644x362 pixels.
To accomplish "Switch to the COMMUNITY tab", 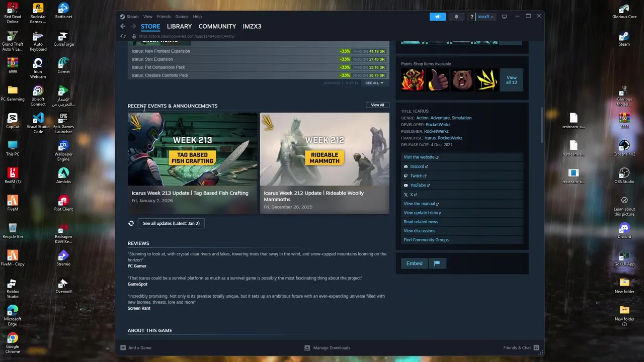I will [217, 26].
